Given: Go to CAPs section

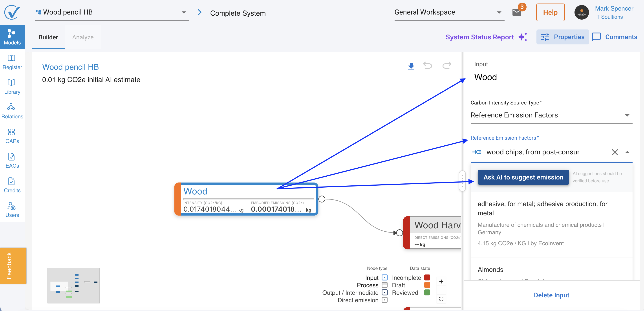Looking at the screenshot, I should click(x=12, y=136).
